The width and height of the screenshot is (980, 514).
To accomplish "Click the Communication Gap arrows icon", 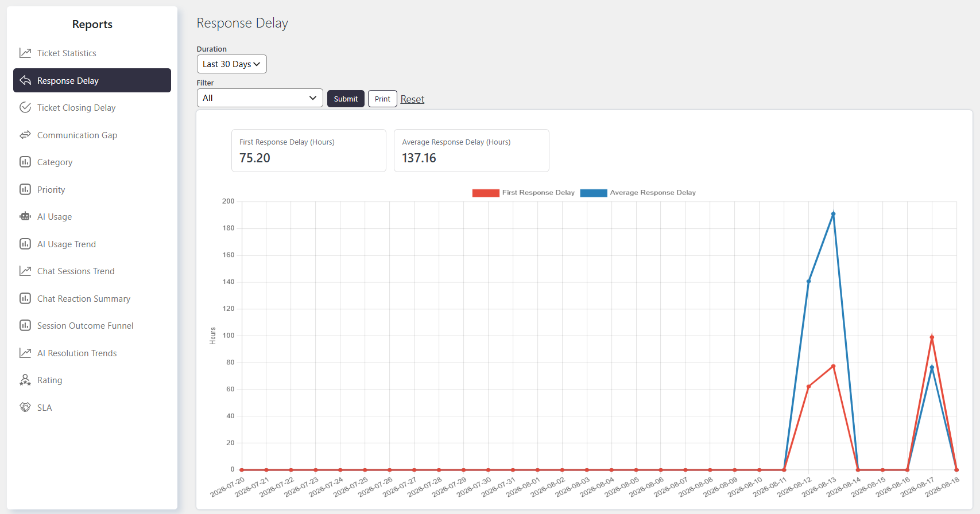I will pos(25,135).
